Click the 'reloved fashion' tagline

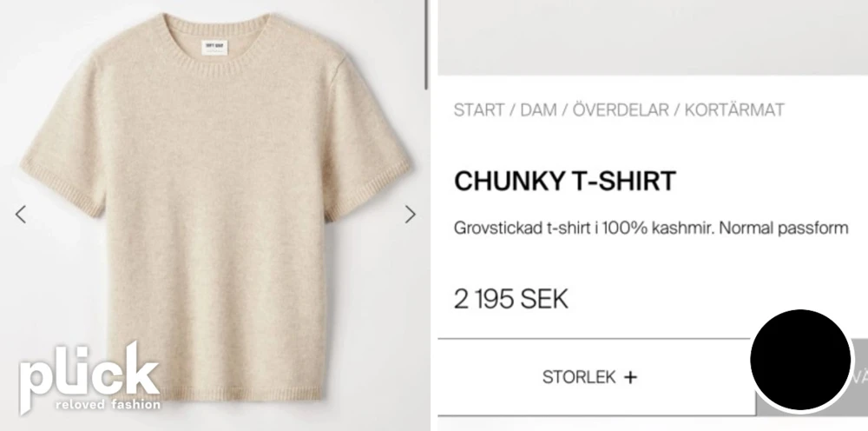pyautogui.click(x=108, y=404)
